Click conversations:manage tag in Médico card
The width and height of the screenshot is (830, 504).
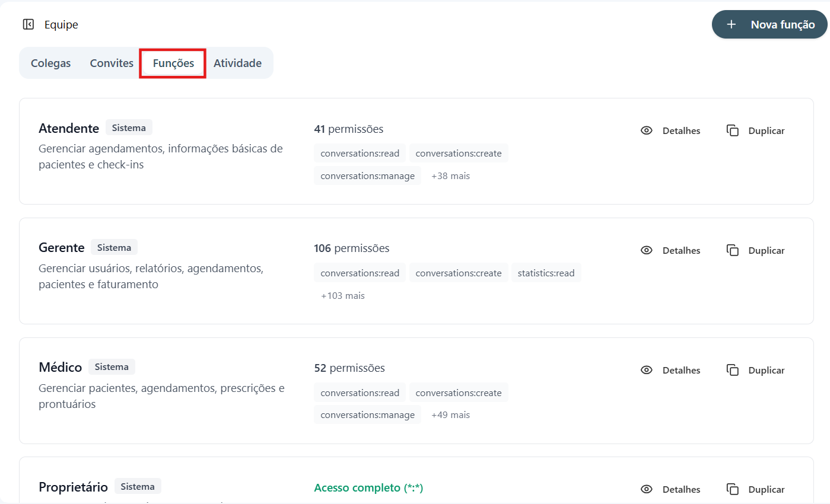368,415
